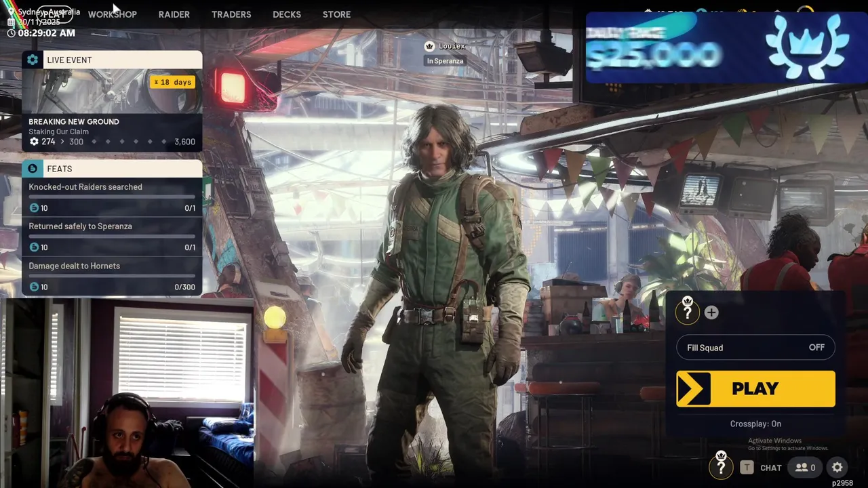Open friends list showing 0
This screenshot has width=868, height=488.
click(x=805, y=467)
